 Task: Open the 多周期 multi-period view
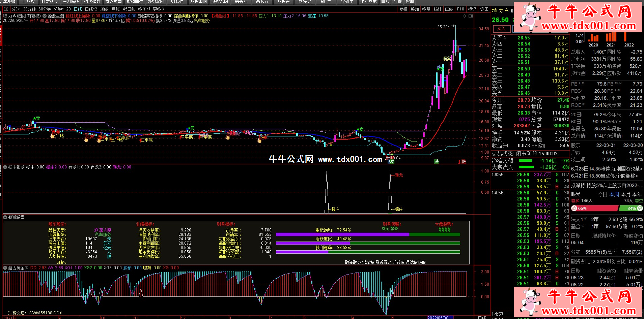[144, 9]
